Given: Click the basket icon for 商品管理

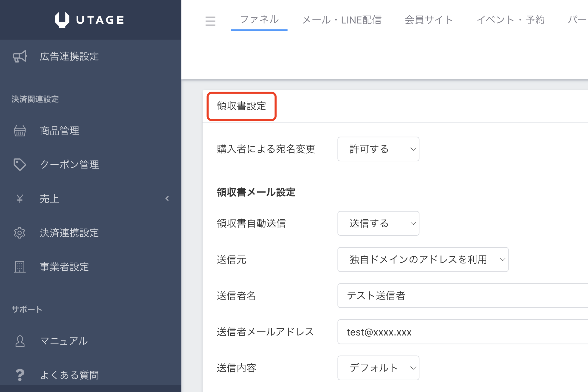Looking at the screenshot, I should 20,131.
